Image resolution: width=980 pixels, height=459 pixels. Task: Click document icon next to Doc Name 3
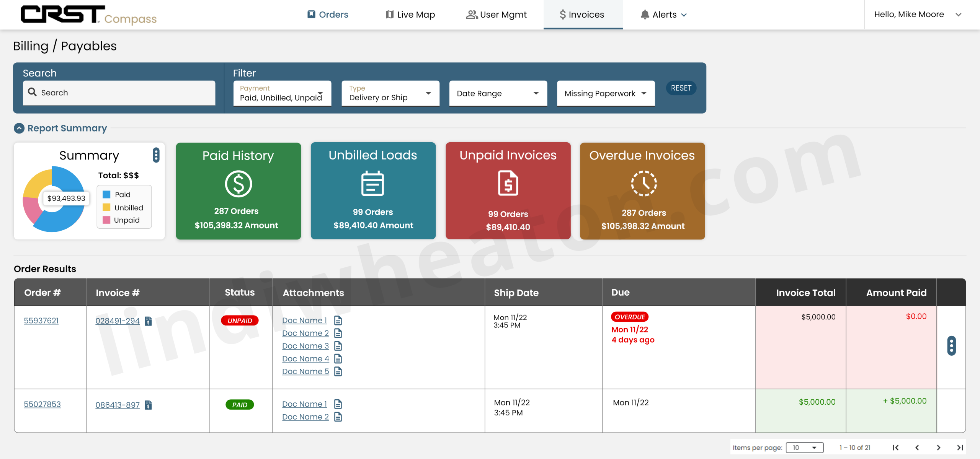coord(338,346)
